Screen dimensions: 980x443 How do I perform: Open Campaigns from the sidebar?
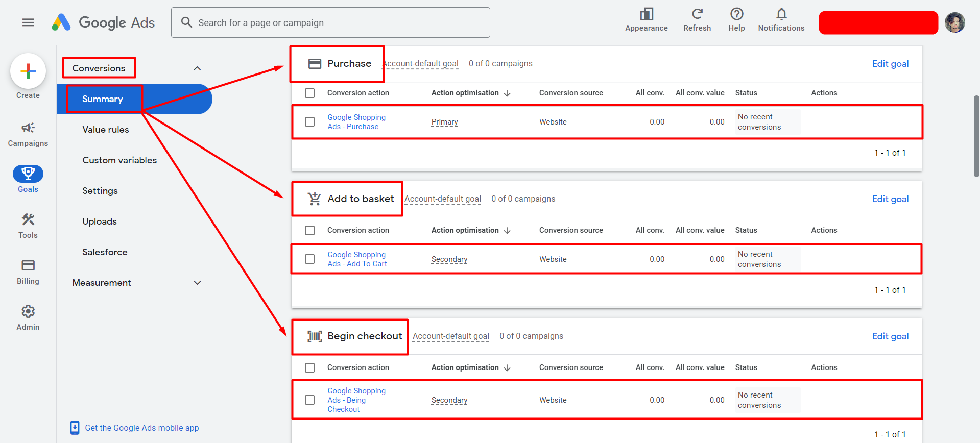28,134
